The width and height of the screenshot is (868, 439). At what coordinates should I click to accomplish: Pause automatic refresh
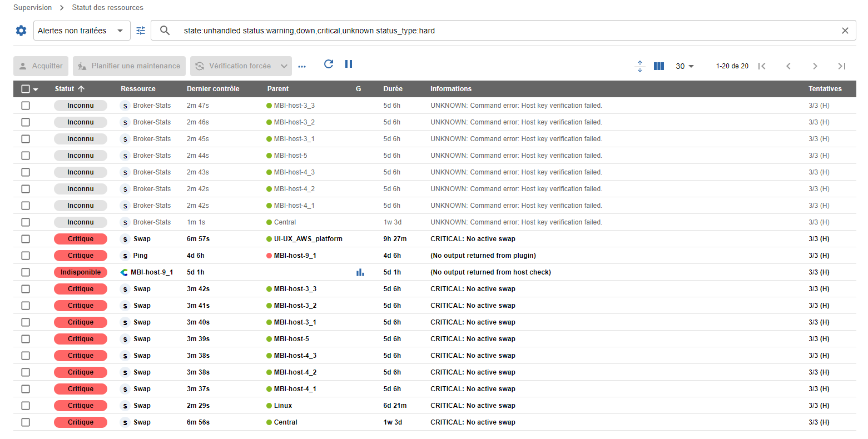click(x=349, y=64)
